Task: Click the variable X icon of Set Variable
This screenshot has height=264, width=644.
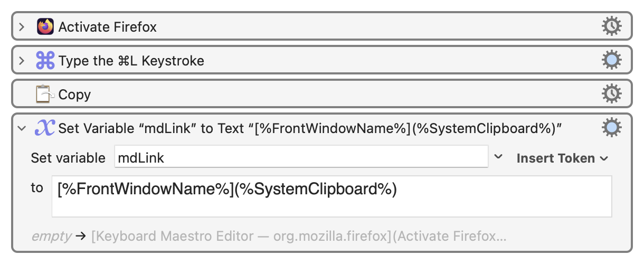Action: 45,127
